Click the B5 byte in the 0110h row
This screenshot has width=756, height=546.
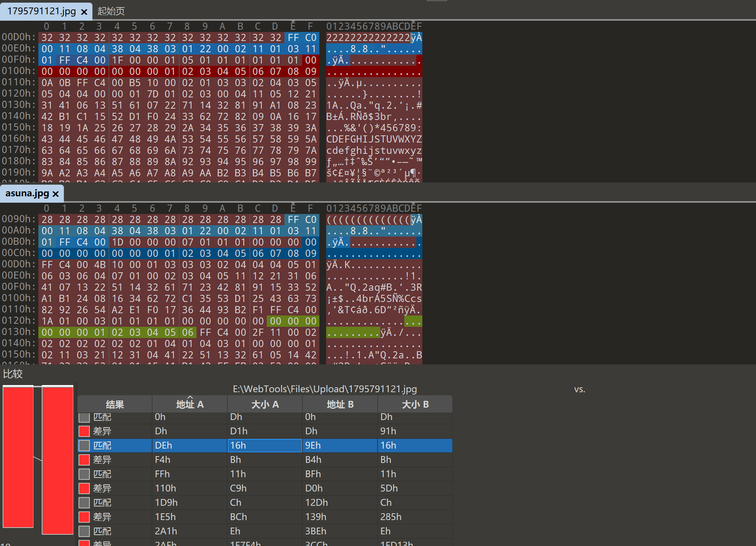click(135, 83)
